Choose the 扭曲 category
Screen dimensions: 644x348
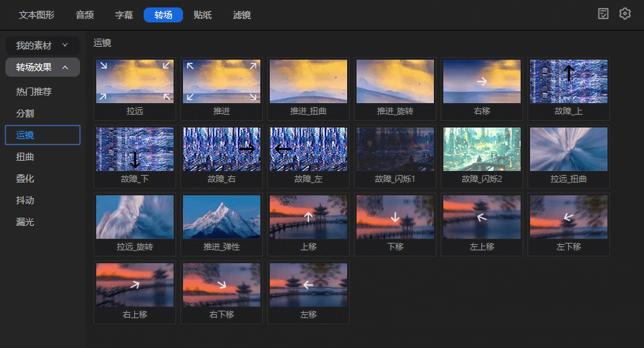(x=24, y=157)
